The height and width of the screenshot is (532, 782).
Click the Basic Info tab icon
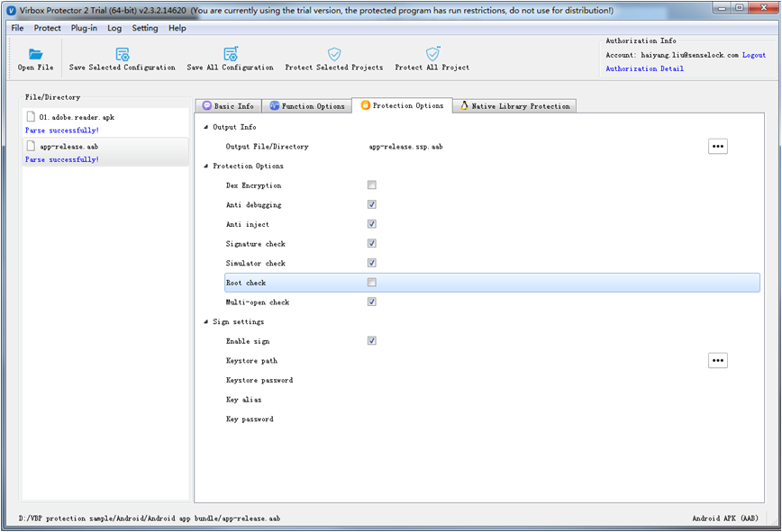pyautogui.click(x=207, y=105)
